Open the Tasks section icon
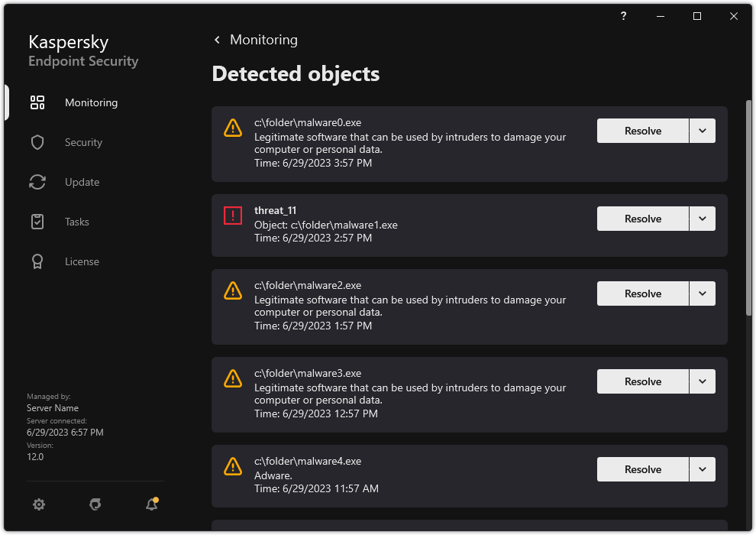 37,221
